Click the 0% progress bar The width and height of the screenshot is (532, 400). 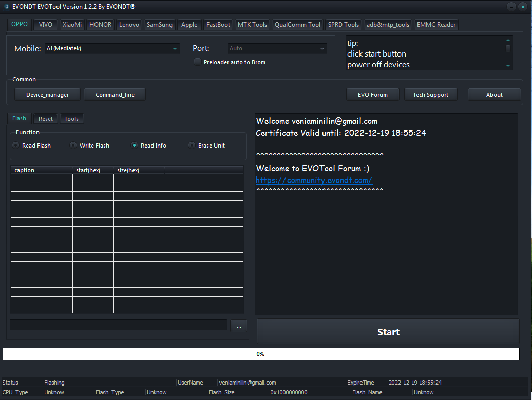[x=261, y=354]
